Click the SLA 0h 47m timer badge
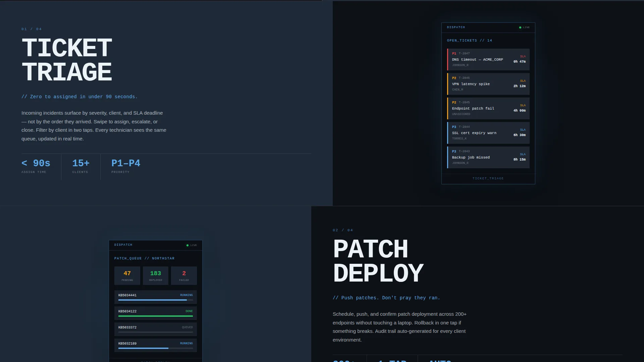The image size is (644, 362). [x=520, y=59]
